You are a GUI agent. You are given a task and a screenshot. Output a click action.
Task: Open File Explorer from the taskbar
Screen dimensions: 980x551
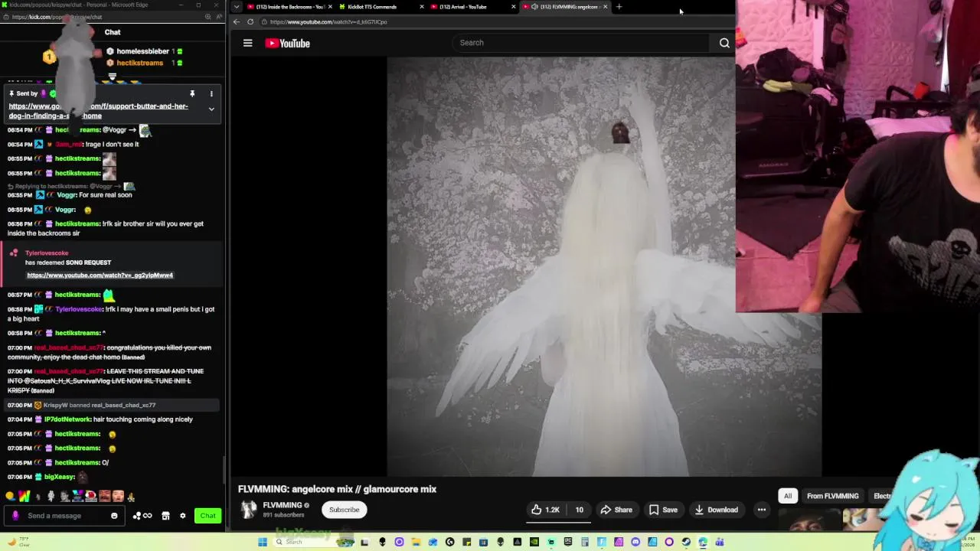pos(416,542)
